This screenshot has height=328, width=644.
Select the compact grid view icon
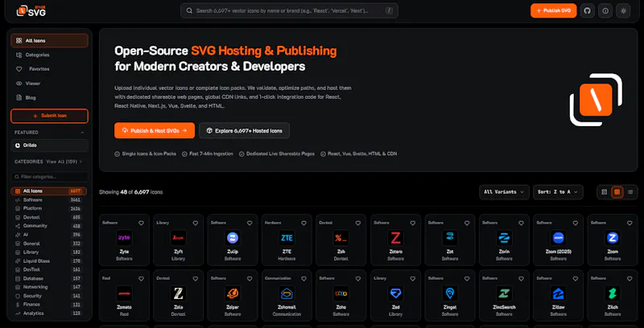coord(617,192)
